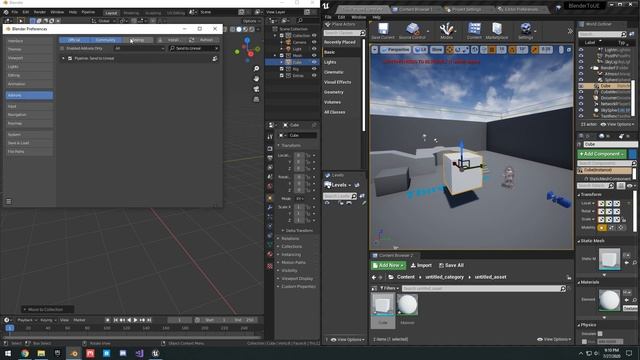The width and height of the screenshot is (640, 360).
Task: Click Import in Content Browser
Action: 421,265
